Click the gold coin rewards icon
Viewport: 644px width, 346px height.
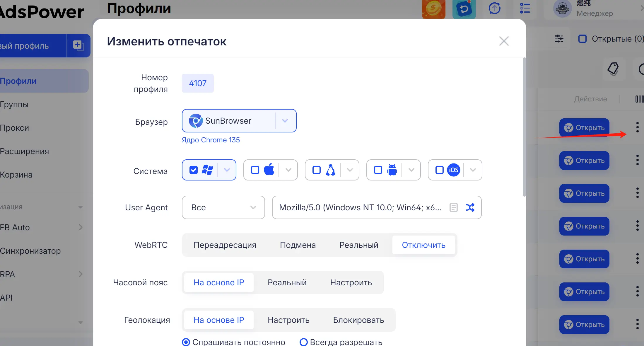click(x=433, y=9)
